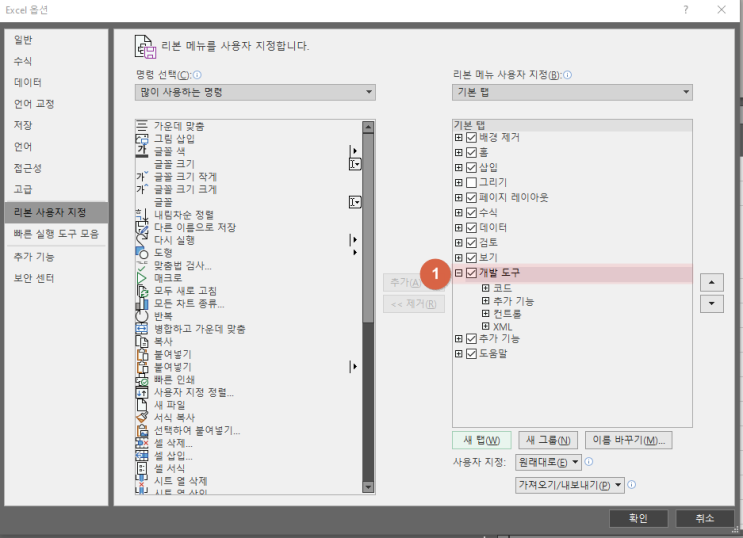743x538 pixels.
Task: Expand the XML group node
Action: [x=485, y=326]
